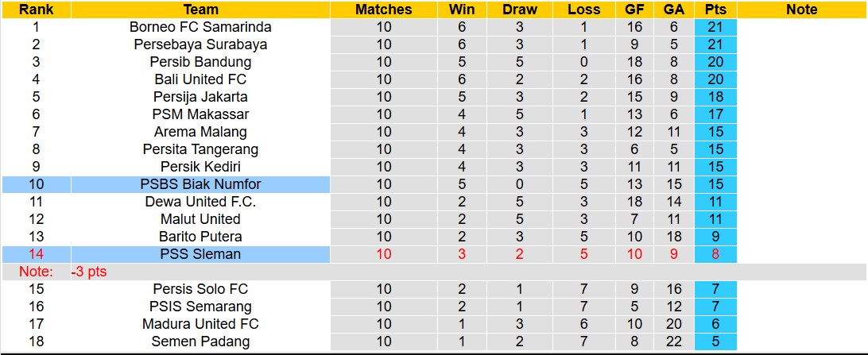
Task: Click the highlighted PSBS Biak Numfor row
Action: (x=200, y=184)
